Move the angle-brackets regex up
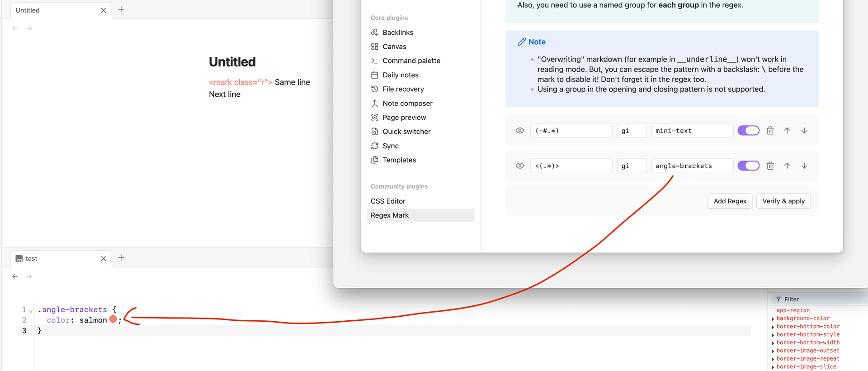The width and height of the screenshot is (868, 371). [x=787, y=166]
